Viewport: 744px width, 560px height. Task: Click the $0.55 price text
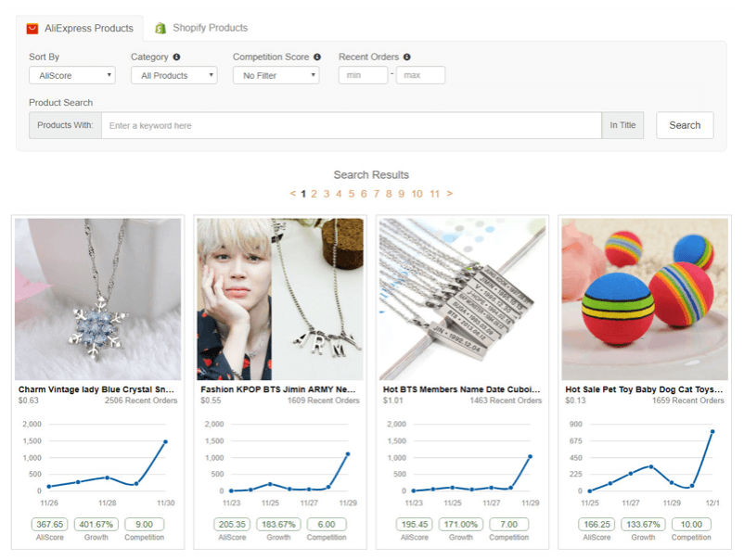coord(211,401)
